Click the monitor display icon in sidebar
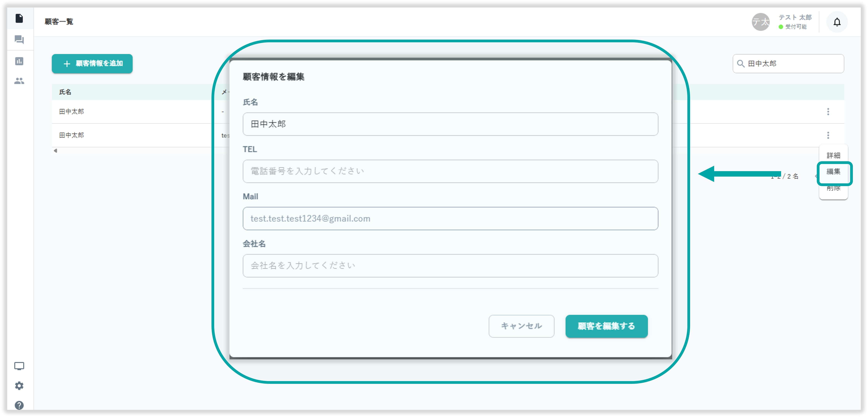 (19, 366)
